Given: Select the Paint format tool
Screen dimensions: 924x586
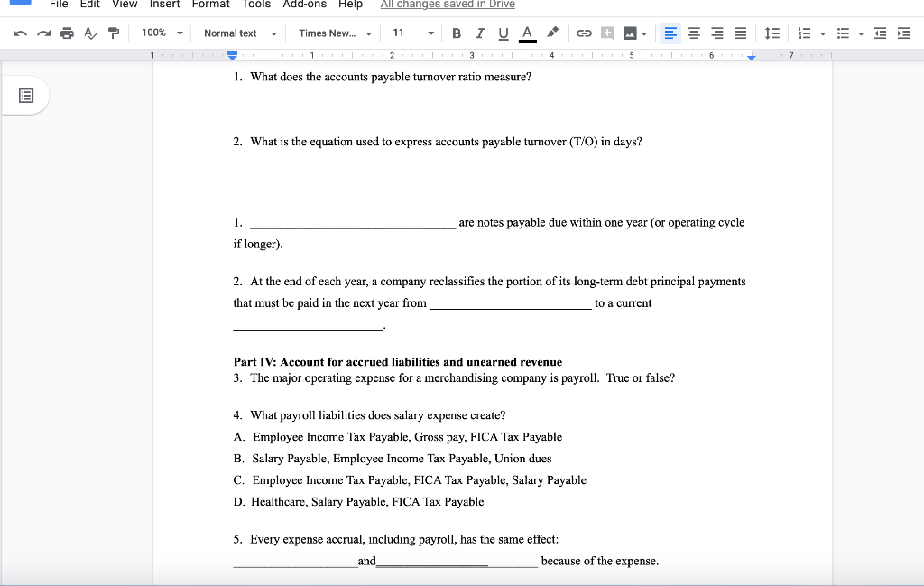Looking at the screenshot, I should (112, 33).
